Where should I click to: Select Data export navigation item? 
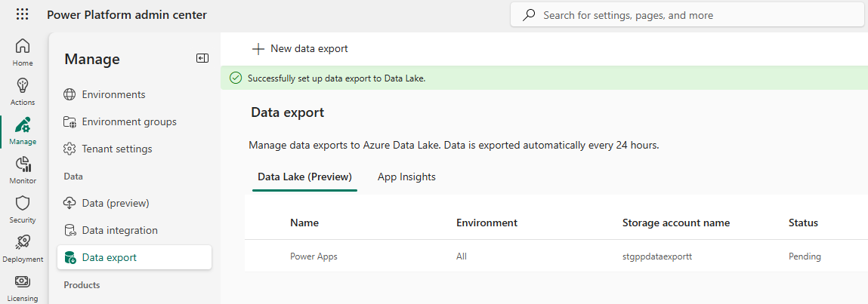tap(110, 257)
